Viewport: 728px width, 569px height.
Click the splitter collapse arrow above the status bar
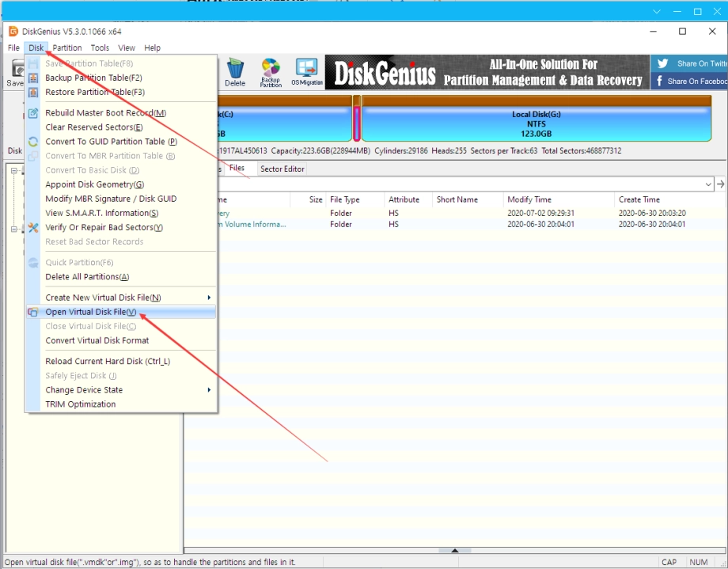coord(455,551)
